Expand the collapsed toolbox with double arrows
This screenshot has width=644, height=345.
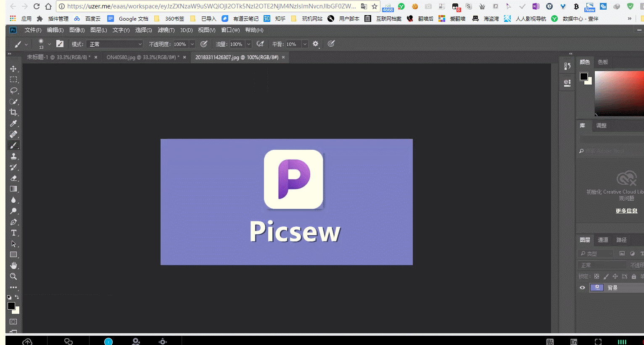(x=9, y=54)
